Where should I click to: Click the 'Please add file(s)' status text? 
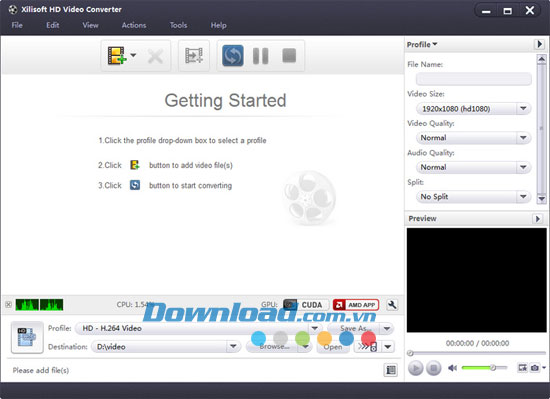[41, 370]
